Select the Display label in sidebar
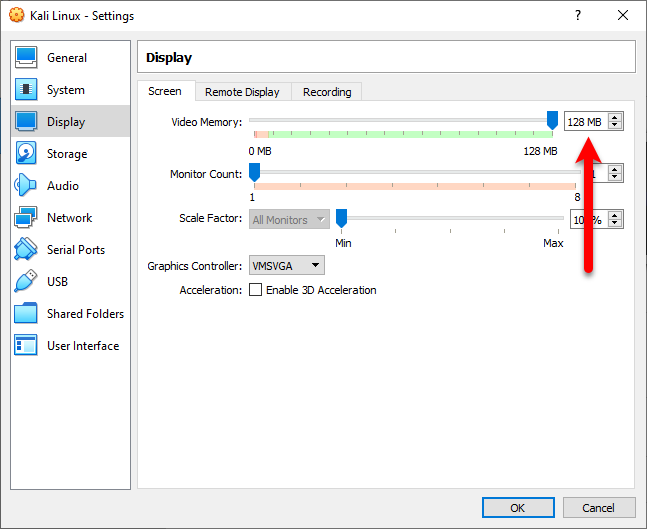The width and height of the screenshot is (647, 529). 66,122
